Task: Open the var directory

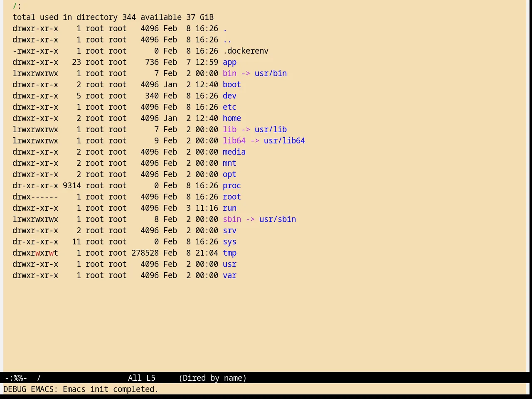Action: pos(229,276)
